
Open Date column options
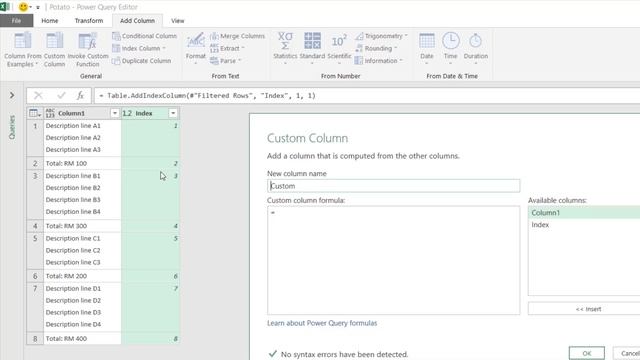427,49
